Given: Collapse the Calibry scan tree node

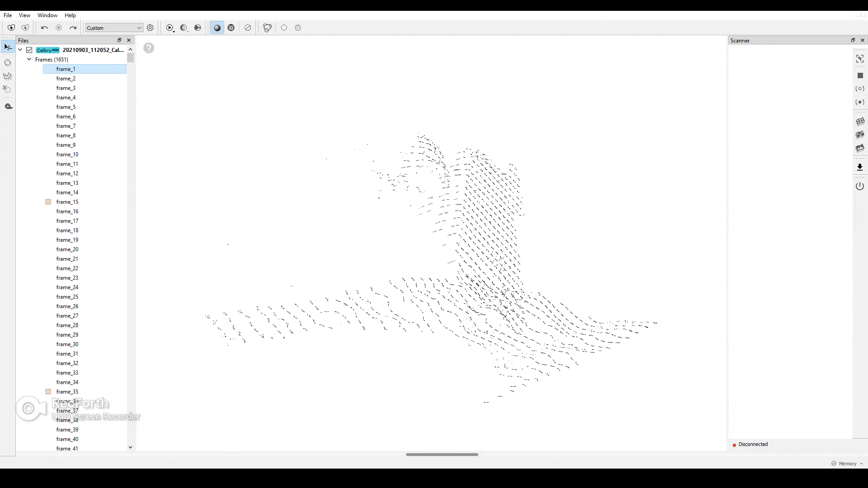Looking at the screenshot, I should click(20, 50).
